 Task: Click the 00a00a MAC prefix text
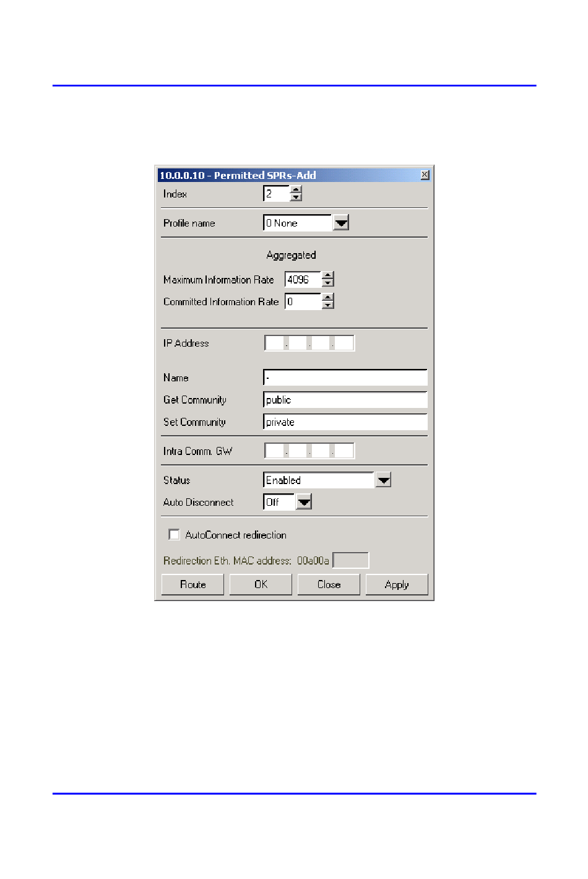(x=313, y=561)
